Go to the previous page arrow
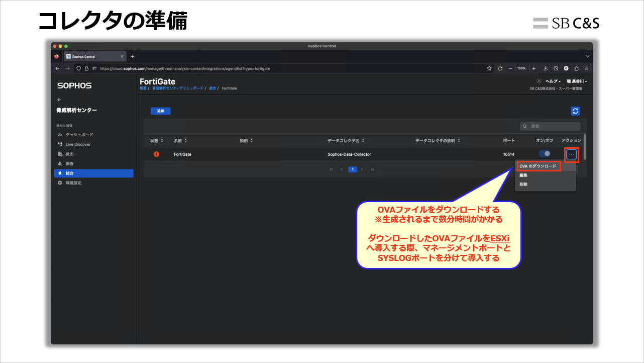644x363 pixels. [342, 169]
